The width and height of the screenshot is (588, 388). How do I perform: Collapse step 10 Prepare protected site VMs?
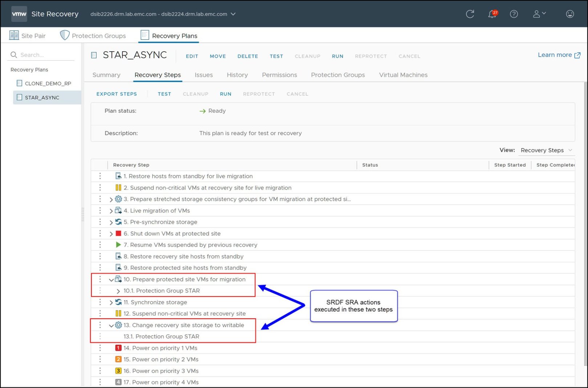[x=111, y=280]
